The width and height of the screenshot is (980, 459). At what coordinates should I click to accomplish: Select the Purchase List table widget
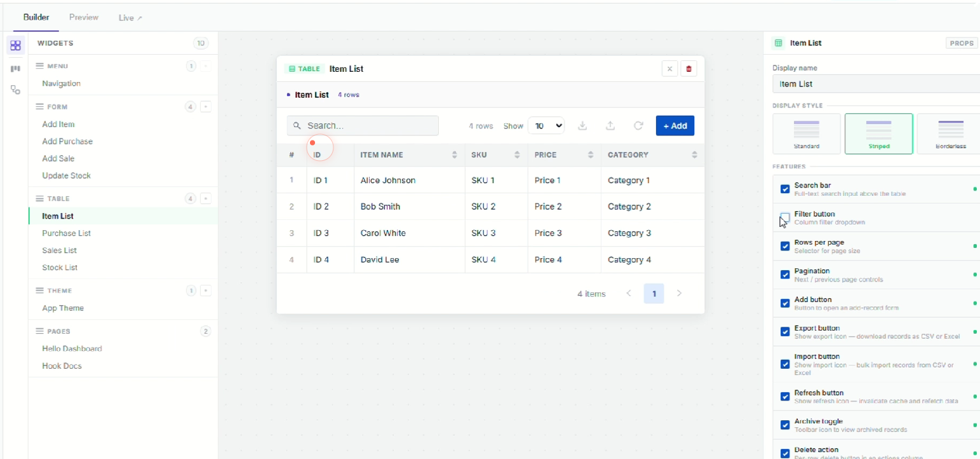pos(67,233)
